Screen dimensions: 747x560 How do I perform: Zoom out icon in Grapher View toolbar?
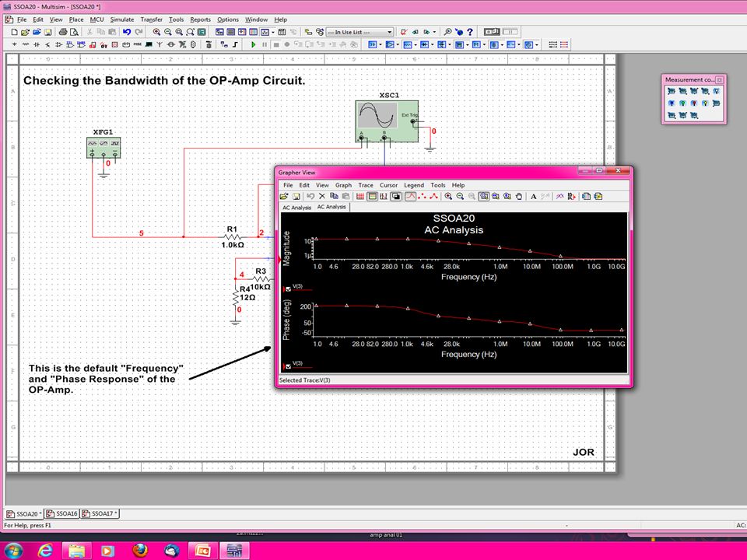pos(460,196)
